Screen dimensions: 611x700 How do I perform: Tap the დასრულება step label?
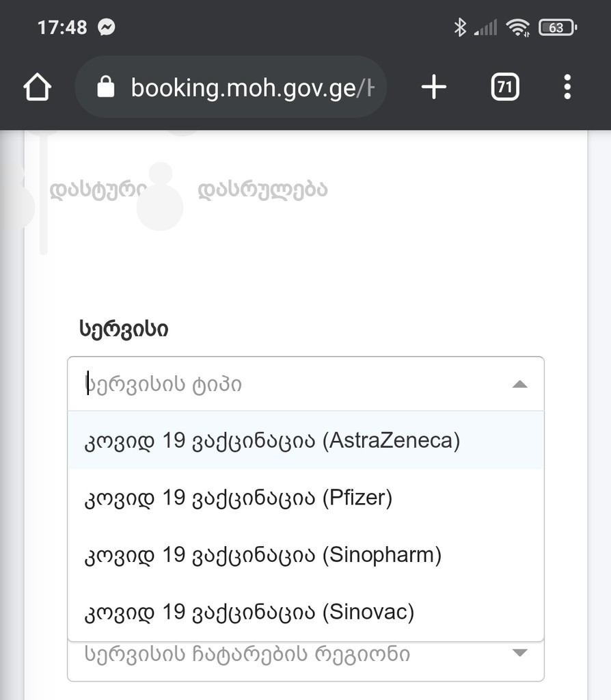click(262, 190)
